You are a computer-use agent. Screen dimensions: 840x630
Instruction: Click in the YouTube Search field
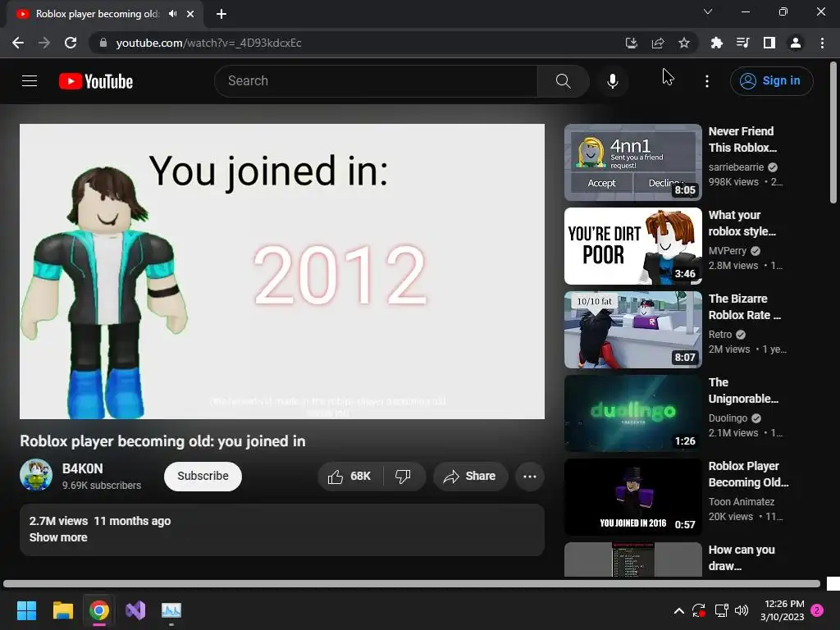point(376,81)
